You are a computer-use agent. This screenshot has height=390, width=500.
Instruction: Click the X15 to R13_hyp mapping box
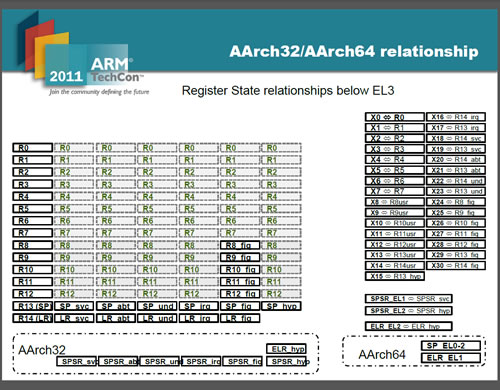pos(395,276)
